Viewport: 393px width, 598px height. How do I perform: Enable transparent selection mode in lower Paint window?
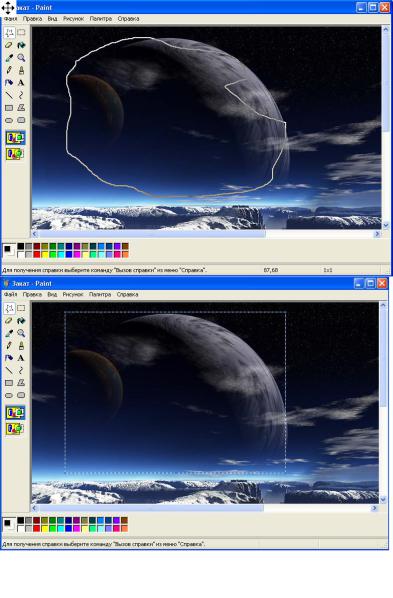click(15, 428)
